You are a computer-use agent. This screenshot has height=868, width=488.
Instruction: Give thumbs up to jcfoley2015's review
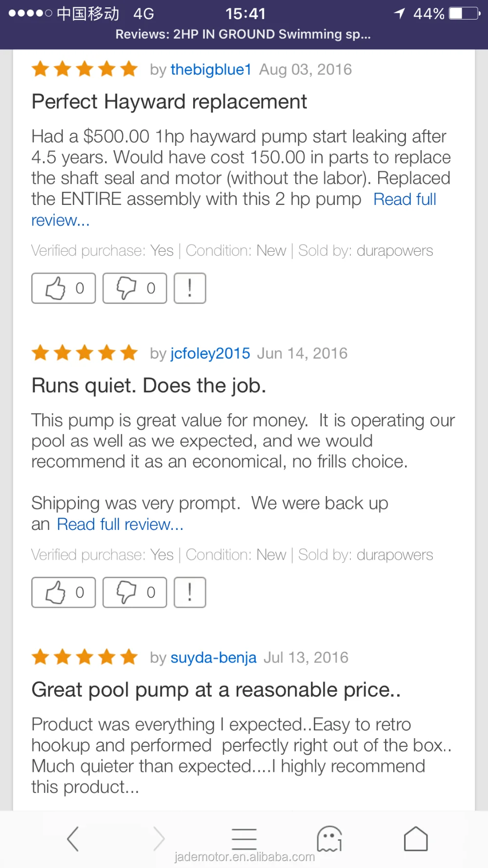click(x=63, y=592)
